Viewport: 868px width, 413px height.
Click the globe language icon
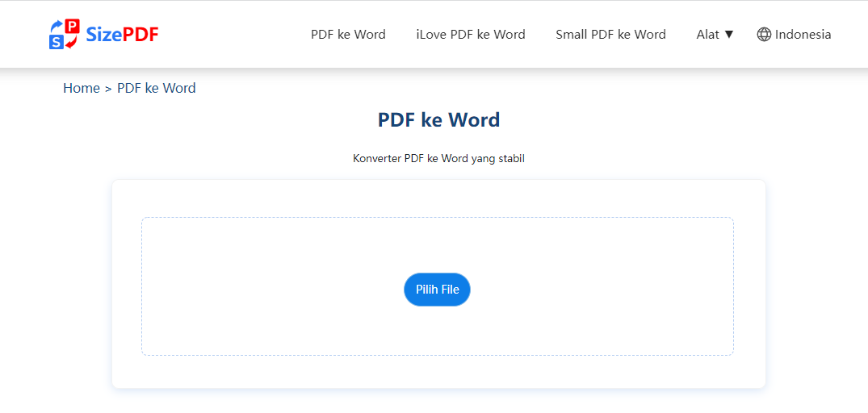tap(764, 34)
